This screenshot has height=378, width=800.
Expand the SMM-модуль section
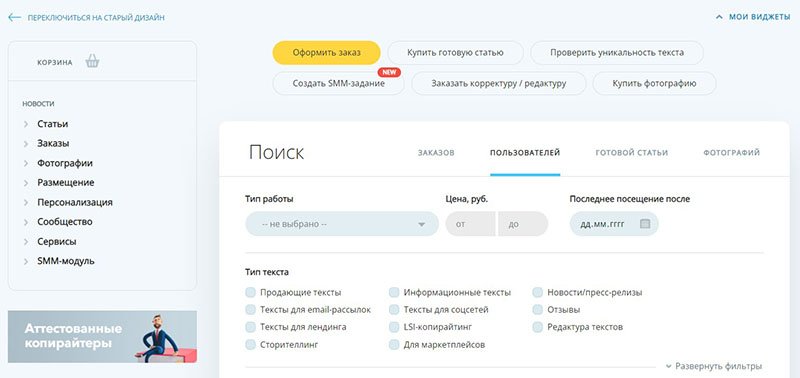(66, 261)
